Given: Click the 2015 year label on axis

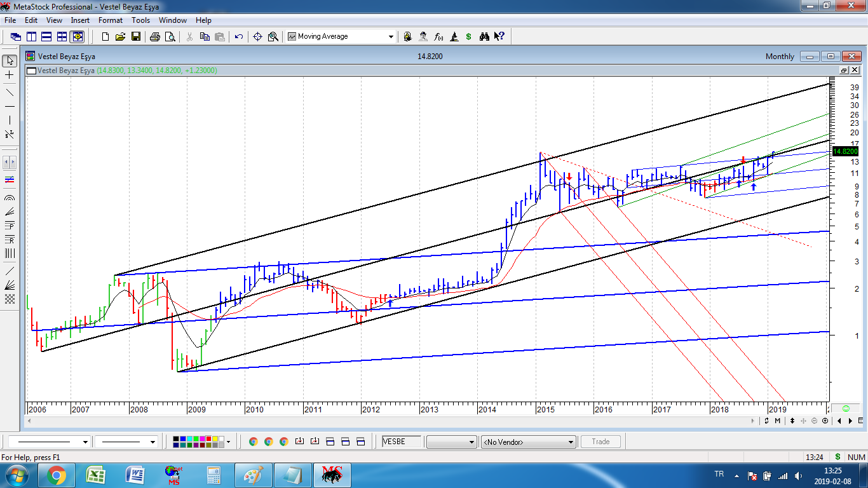Looking at the screenshot, I should click(546, 410).
